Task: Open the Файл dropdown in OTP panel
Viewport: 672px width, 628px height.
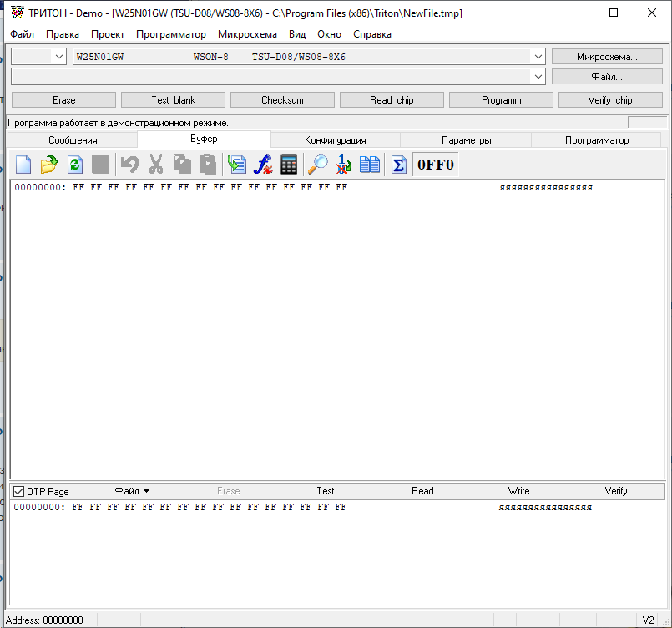Action: point(132,491)
